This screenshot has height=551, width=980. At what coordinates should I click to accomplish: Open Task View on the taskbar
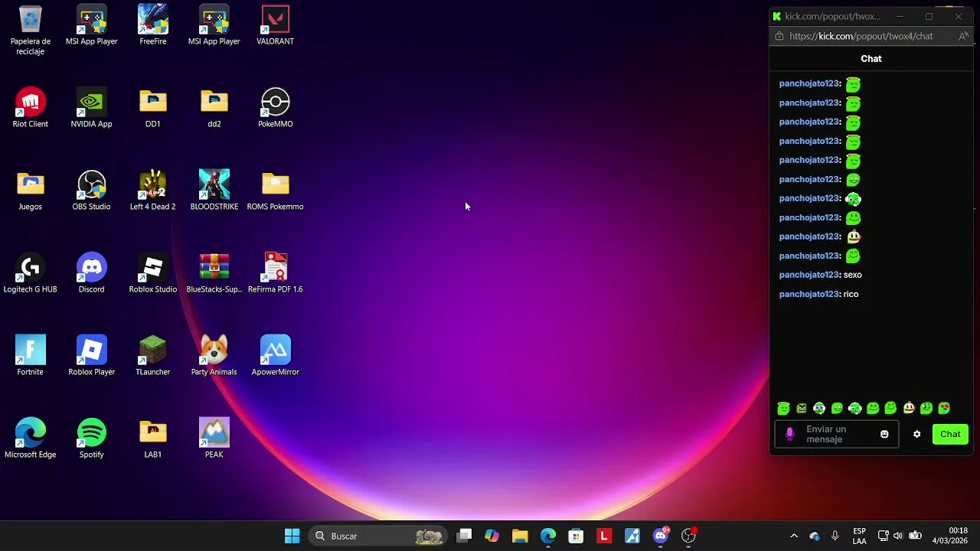point(464,536)
